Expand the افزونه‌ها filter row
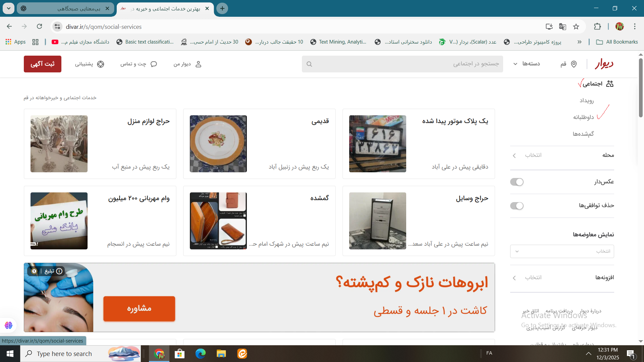 point(562,278)
